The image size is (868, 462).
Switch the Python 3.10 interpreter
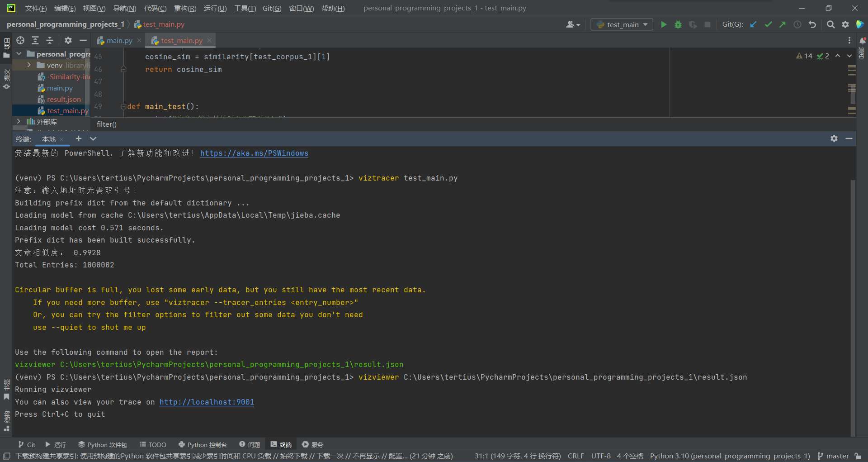[x=730, y=456]
